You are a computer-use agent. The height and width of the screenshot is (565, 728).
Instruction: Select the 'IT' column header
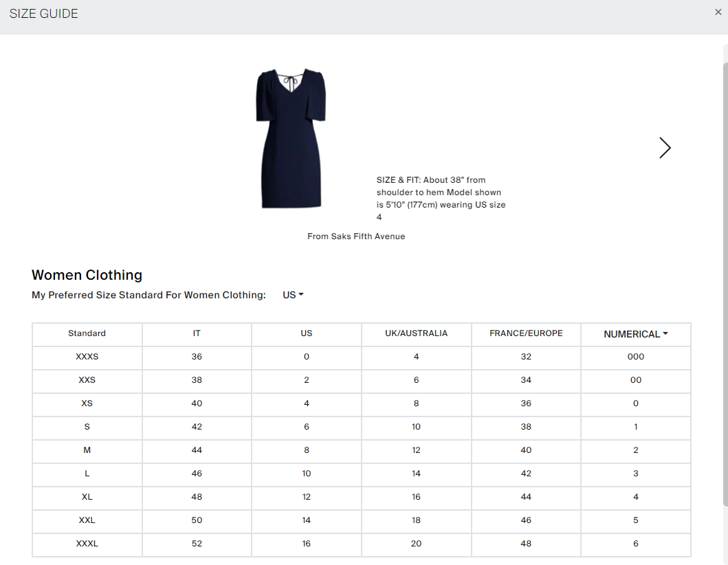[197, 333]
